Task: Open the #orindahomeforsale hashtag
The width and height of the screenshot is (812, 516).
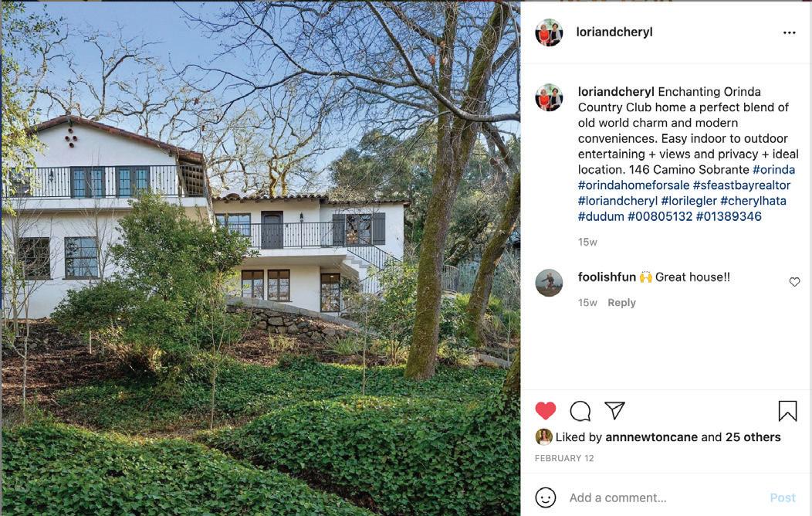Action: 634,185
